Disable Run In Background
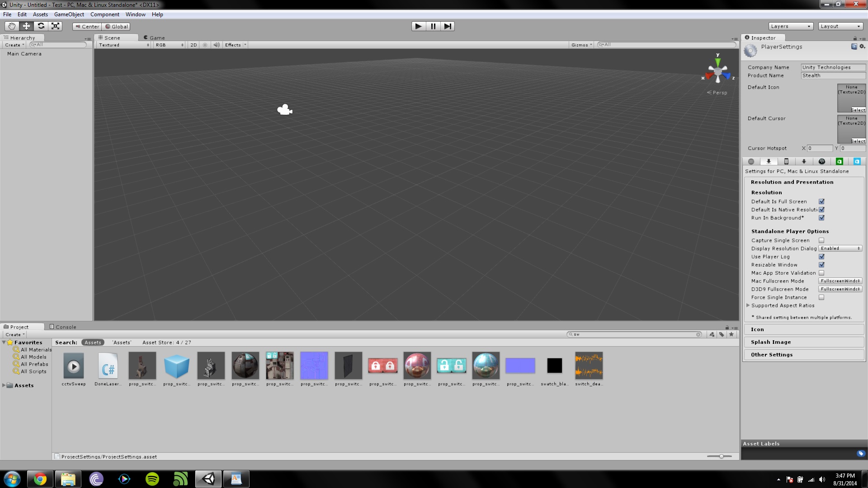This screenshot has height=488, width=868. (x=821, y=218)
